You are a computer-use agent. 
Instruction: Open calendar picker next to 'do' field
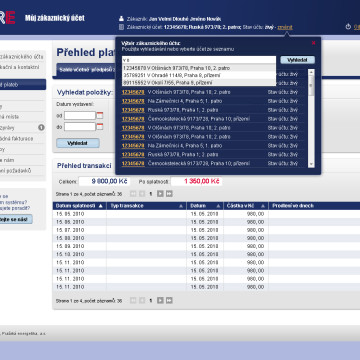pyautogui.click(x=100, y=126)
